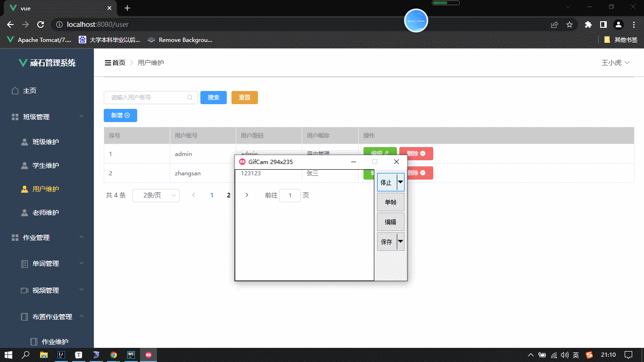Image resolution: width=644 pixels, height=362 pixels.
Task: Bookmark this page with star icon
Action: (x=570, y=25)
